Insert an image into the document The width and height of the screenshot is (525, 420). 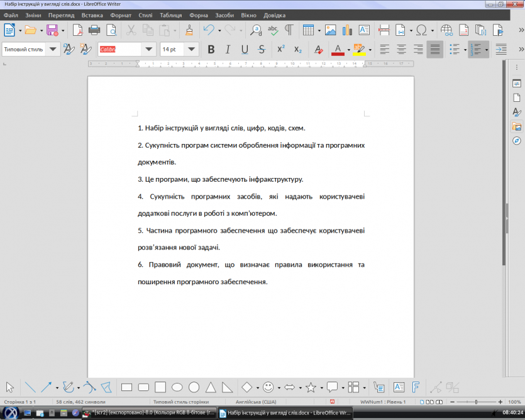(x=330, y=30)
